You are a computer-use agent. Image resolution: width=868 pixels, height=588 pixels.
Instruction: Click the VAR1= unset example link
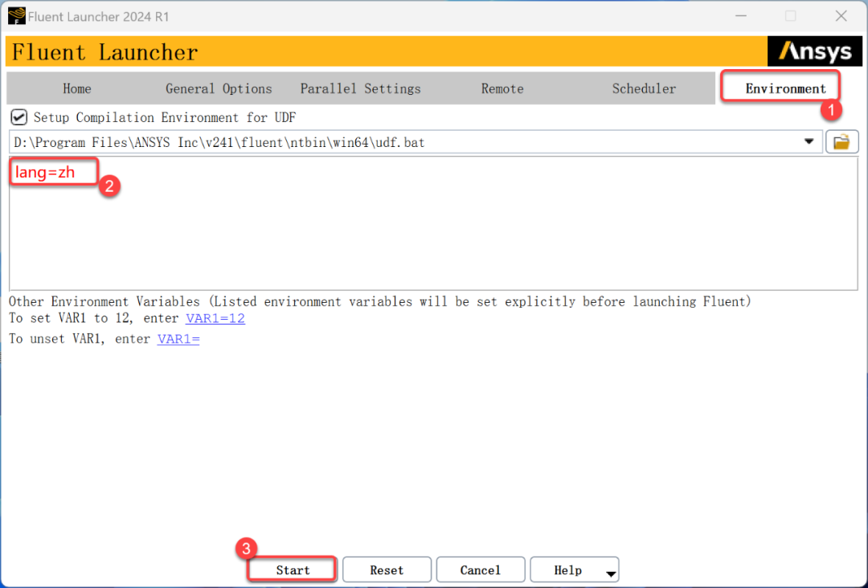point(178,338)
